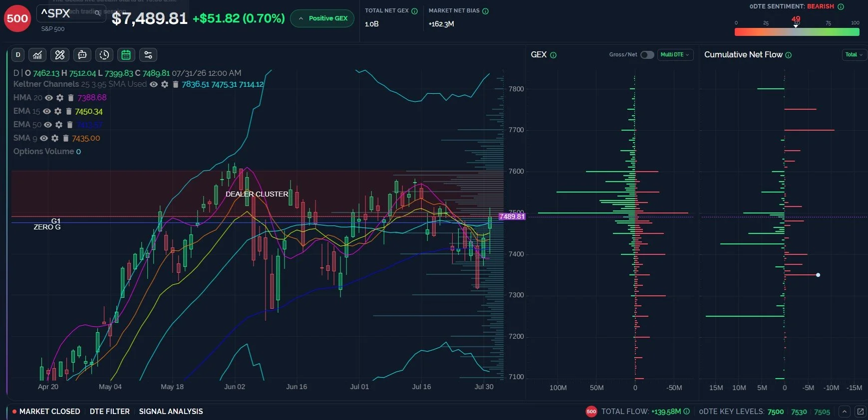Open HMA 20 settings gear

[60, 98]
